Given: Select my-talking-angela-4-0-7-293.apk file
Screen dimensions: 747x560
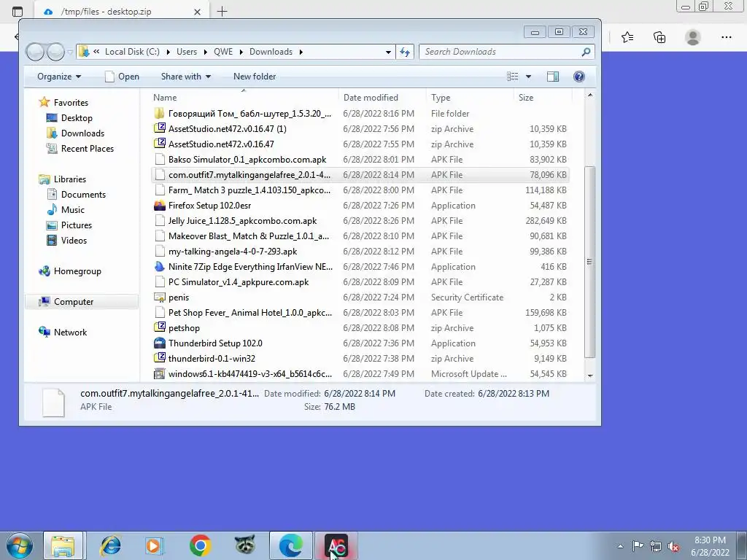Looking at the screenshot, I should [360, 252].
